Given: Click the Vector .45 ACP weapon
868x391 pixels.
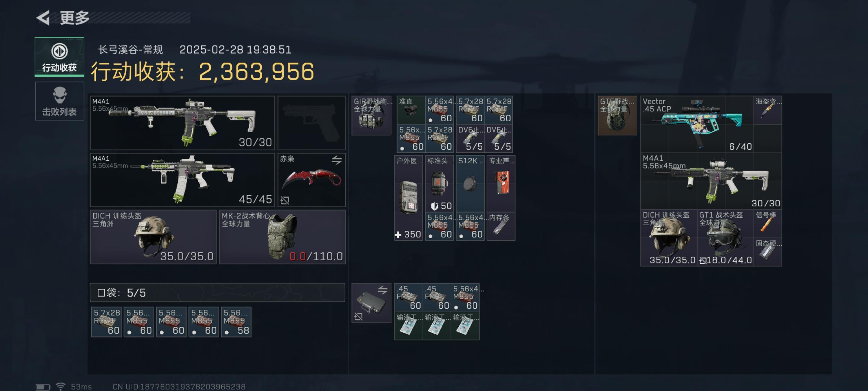Looking at the screenshot, I should [x=697, y=124].
